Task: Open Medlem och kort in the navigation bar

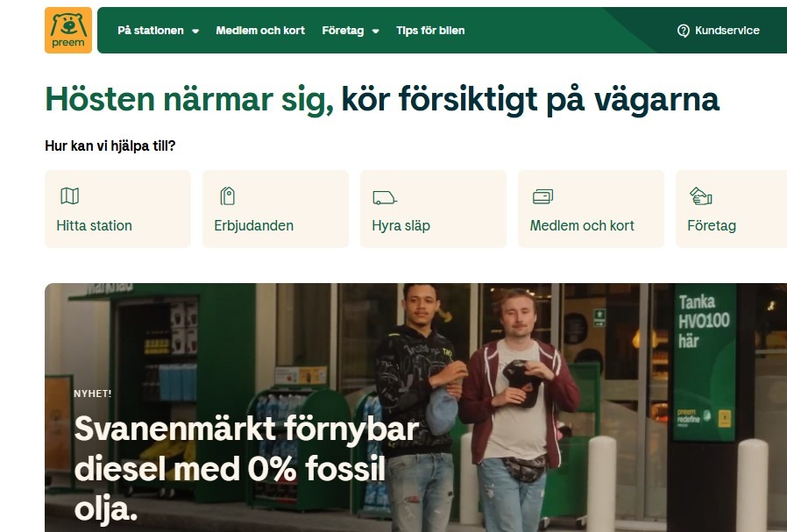Action: pos(260,31)
